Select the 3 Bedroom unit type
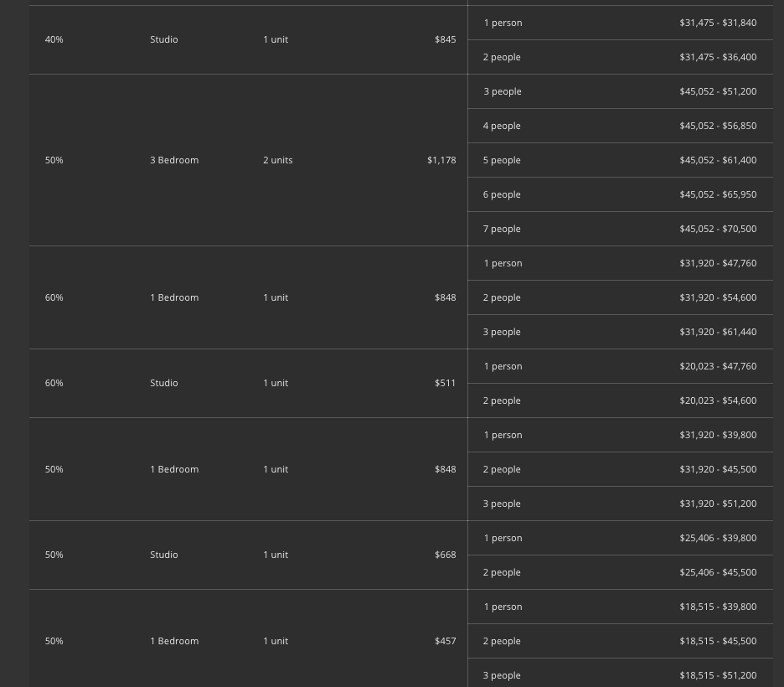 [x=174, y=160]
